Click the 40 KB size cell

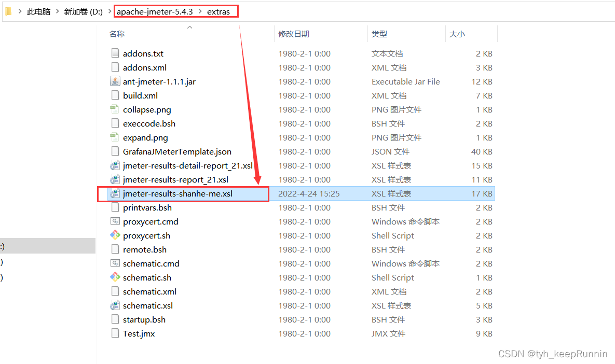(482, 151)
